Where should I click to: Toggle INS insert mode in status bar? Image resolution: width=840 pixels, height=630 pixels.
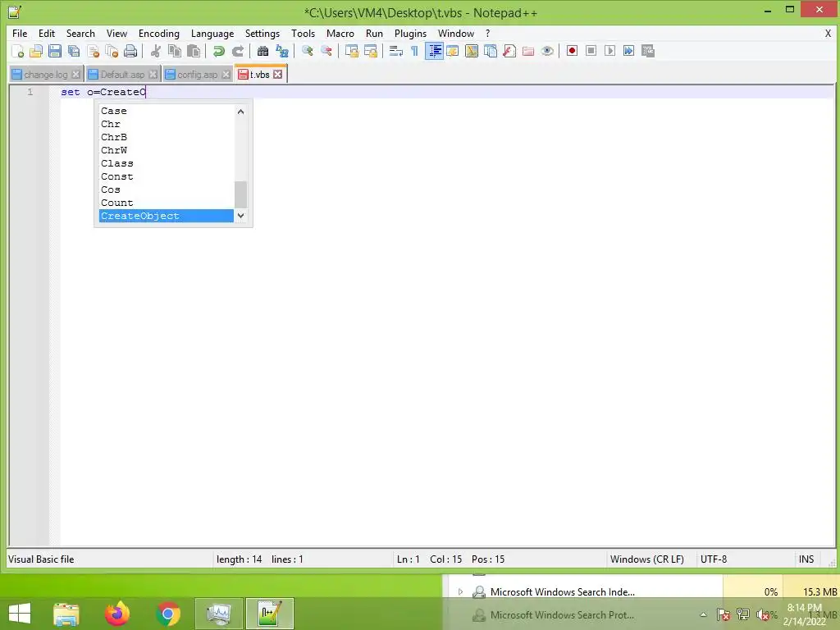[x=806, y=559]
